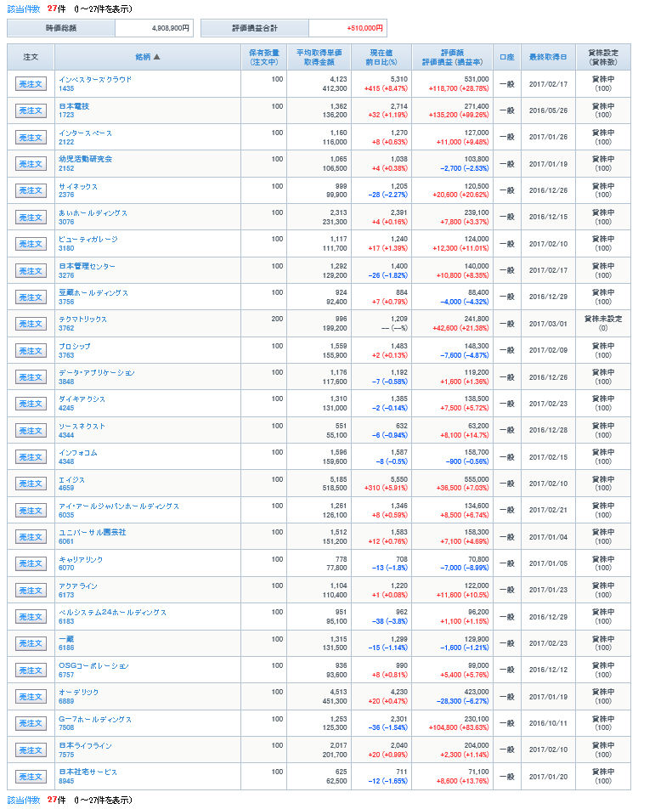Open stock link 日本社宅サービス
672x809 pixels.
(88, 772)
